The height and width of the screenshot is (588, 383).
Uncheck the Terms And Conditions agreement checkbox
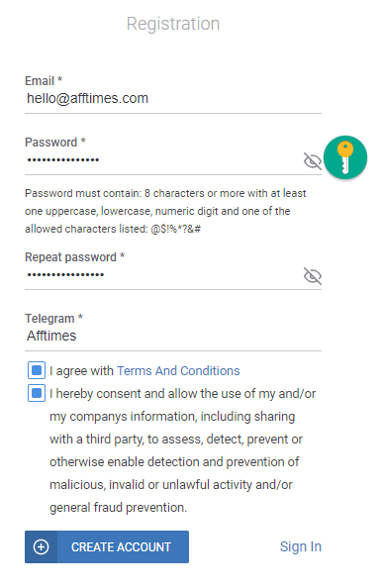click(x=37, y=370)
